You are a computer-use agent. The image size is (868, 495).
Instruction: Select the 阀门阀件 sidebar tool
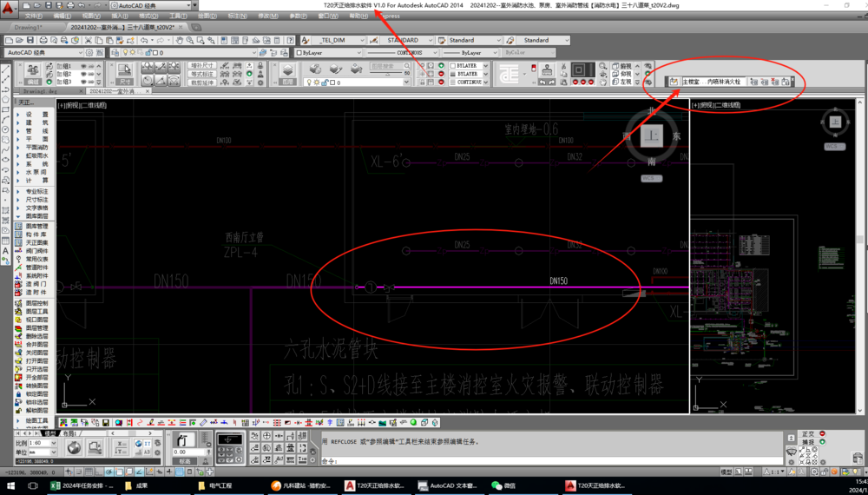coord(36,251)
